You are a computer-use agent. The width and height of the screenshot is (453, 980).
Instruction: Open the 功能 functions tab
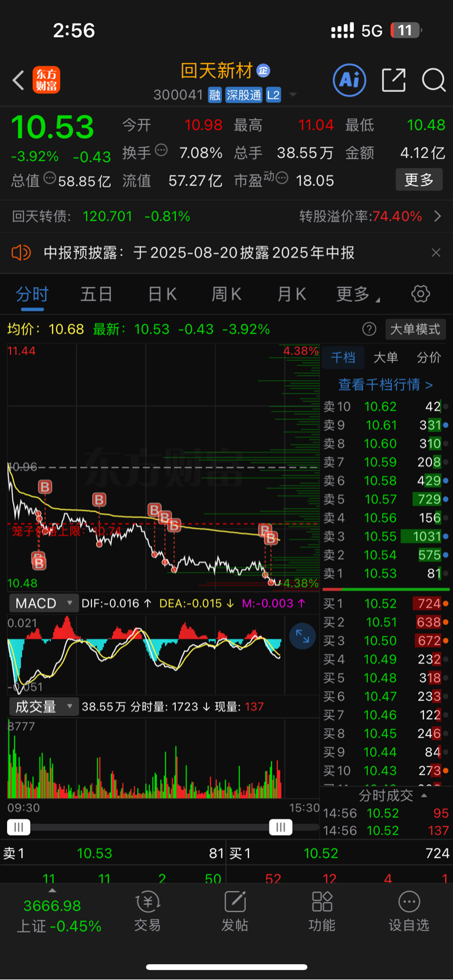pos(322,912)
